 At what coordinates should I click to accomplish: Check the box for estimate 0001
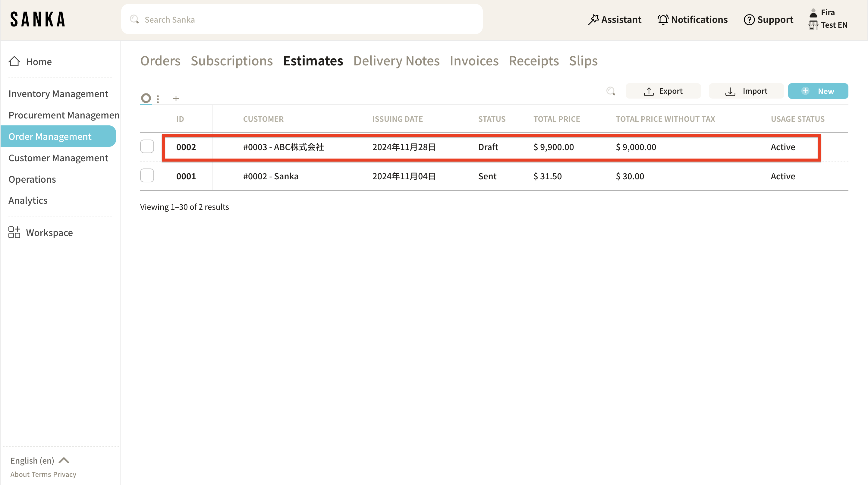pyautogui.click(x=147, y=176)
